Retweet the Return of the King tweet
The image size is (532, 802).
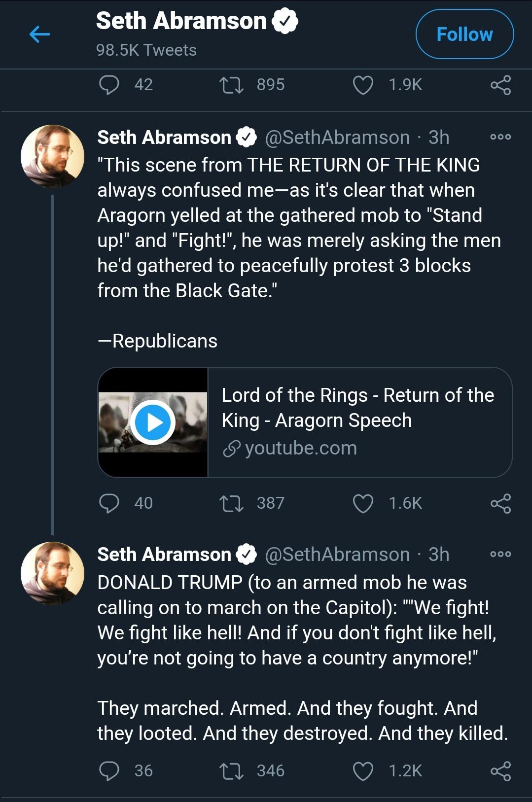click(231, 503)
